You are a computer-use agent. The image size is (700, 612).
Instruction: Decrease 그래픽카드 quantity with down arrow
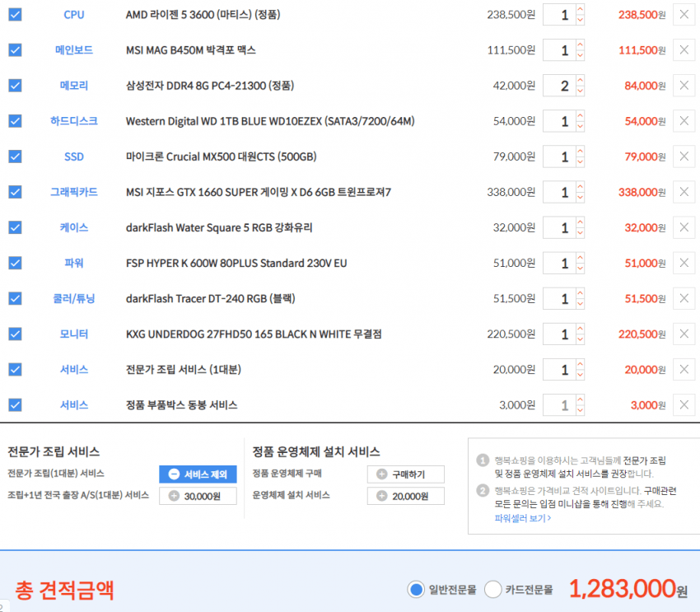tap(580, 198)
